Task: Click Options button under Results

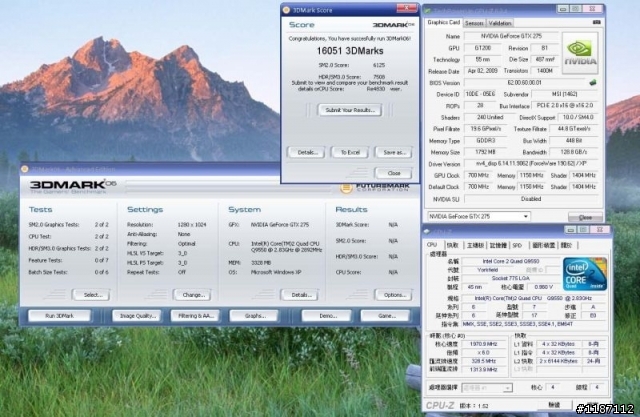Action: coord(393,295)
